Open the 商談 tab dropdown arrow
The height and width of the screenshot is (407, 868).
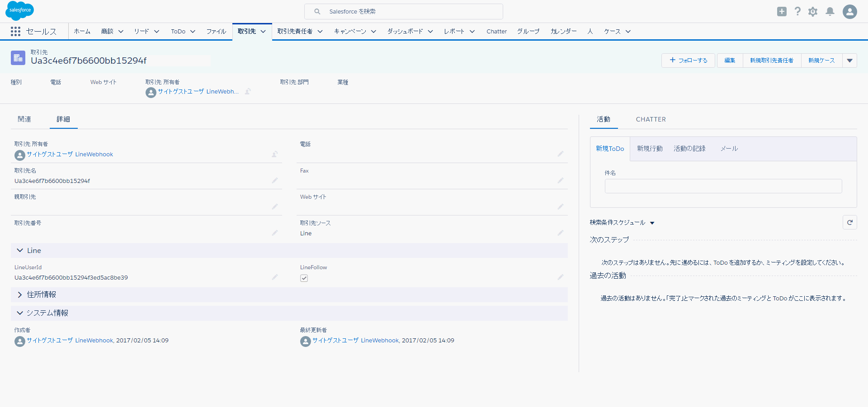(121, 32)
